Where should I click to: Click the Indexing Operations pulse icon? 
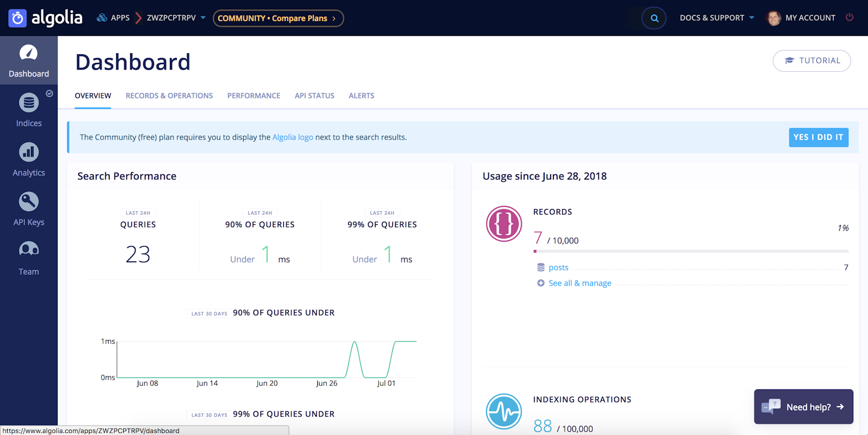tap(504, 412)
